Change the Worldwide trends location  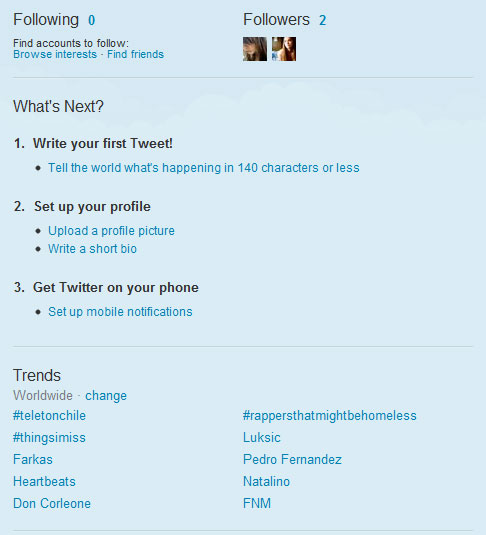[106, 396]
